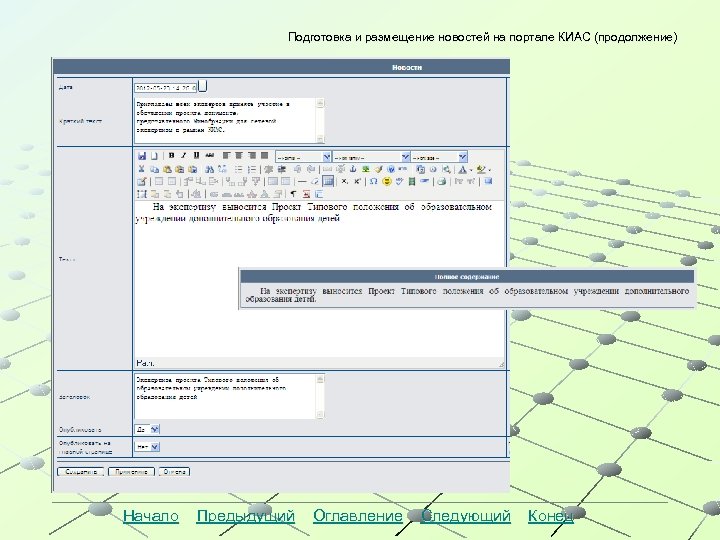Open the first style dropdown in toolbar
The width and height of the screenshot is (720, 540).
[303, 157]
